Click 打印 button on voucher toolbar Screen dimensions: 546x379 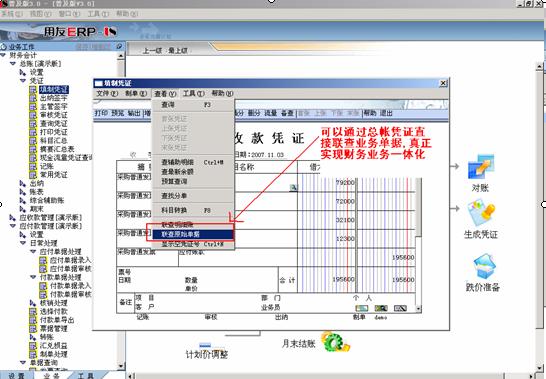click(x=101, y=113)
